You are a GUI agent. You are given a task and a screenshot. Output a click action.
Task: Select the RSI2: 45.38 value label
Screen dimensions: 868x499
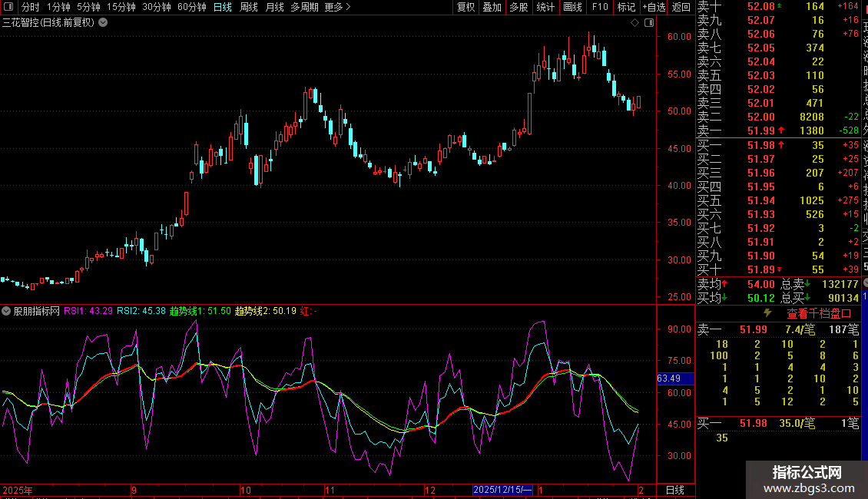coord(141,311)
